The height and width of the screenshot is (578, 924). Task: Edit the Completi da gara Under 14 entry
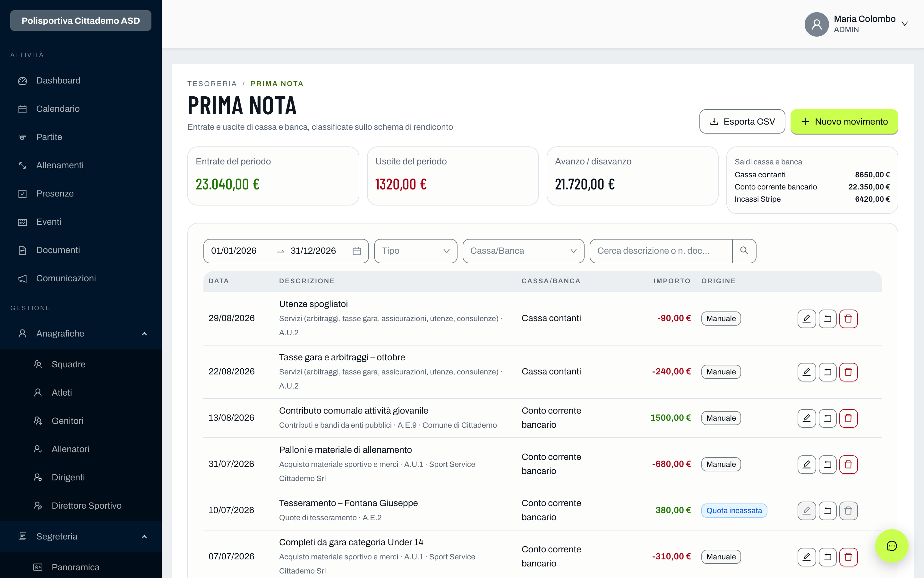(x=806, y=556)
